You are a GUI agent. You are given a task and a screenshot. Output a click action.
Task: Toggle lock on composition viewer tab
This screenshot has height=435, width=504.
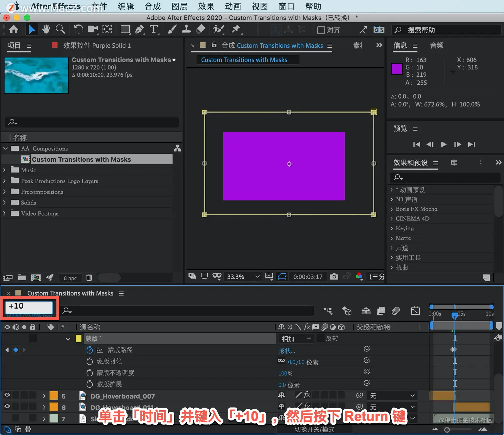click(x=214, y=45)
